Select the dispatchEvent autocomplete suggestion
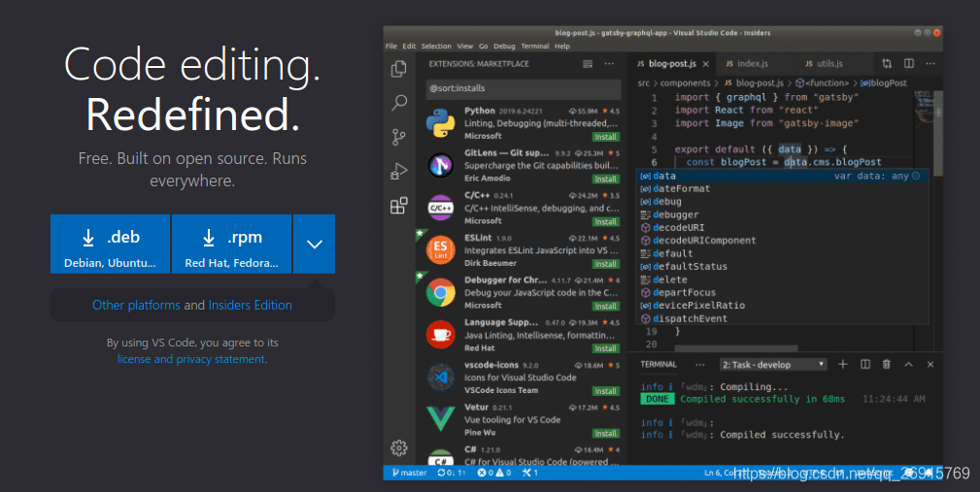The height and width of the screenshot is (492, 980). [x=782, y=318]
